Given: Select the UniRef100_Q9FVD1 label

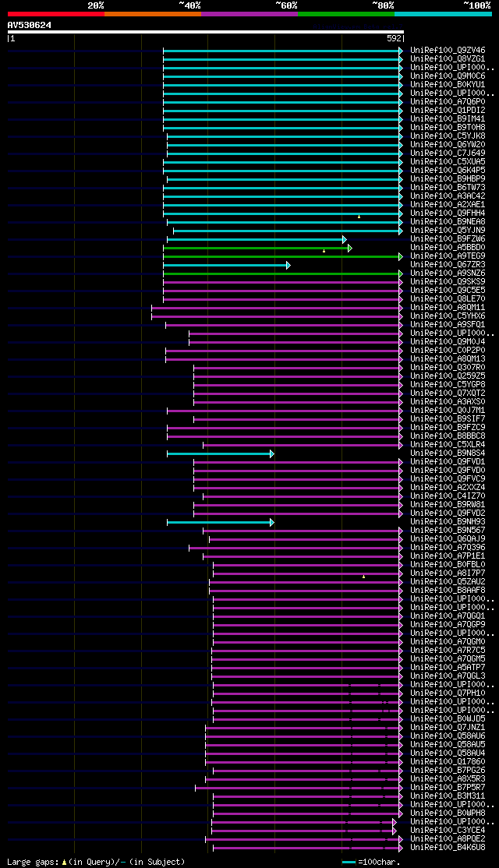Looking at the screenshot, I should coord(448,462).
